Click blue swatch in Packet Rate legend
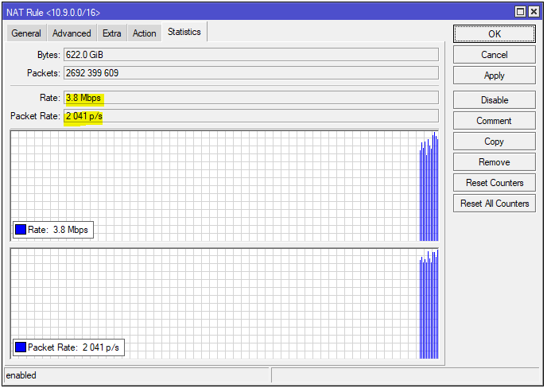 21,347
